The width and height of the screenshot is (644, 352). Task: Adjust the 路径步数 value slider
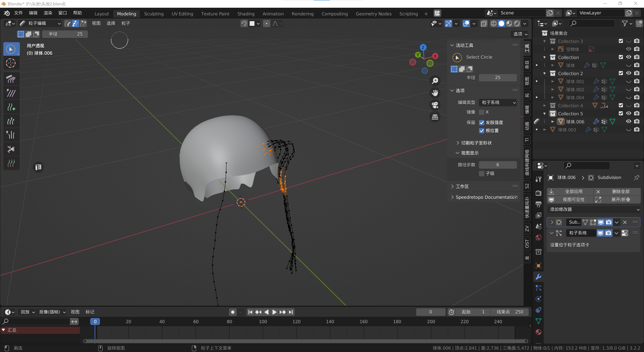point(498,165)
